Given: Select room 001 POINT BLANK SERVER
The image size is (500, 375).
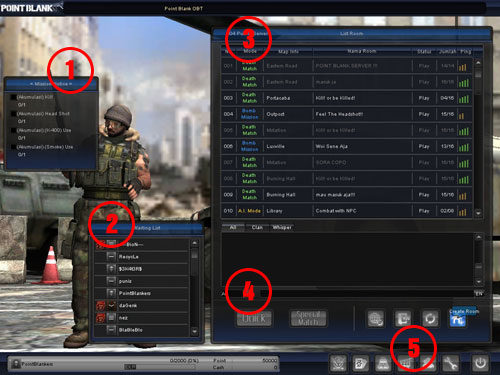Looking at the screenshot, I should pyautogui.click(x=347, y=66).
